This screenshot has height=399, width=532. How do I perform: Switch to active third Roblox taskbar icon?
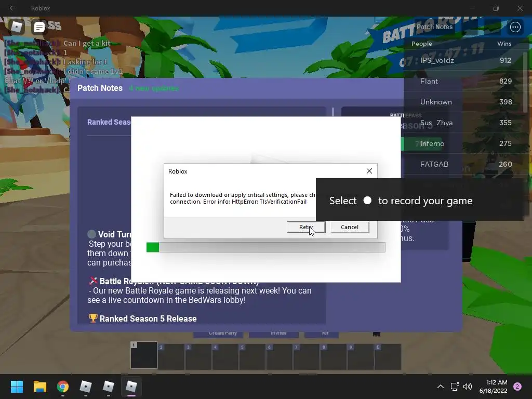(x=131, y=387)
